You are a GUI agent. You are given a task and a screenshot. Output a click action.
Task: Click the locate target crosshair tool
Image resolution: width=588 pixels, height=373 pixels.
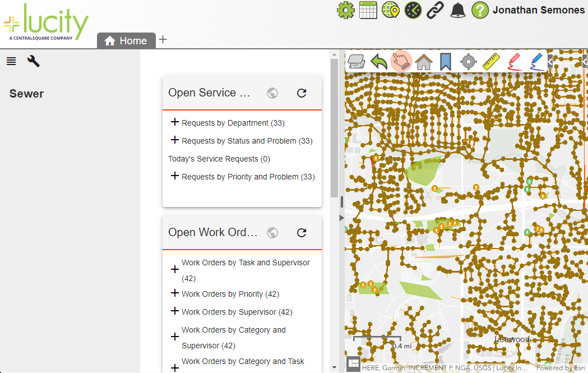(469, 62)
